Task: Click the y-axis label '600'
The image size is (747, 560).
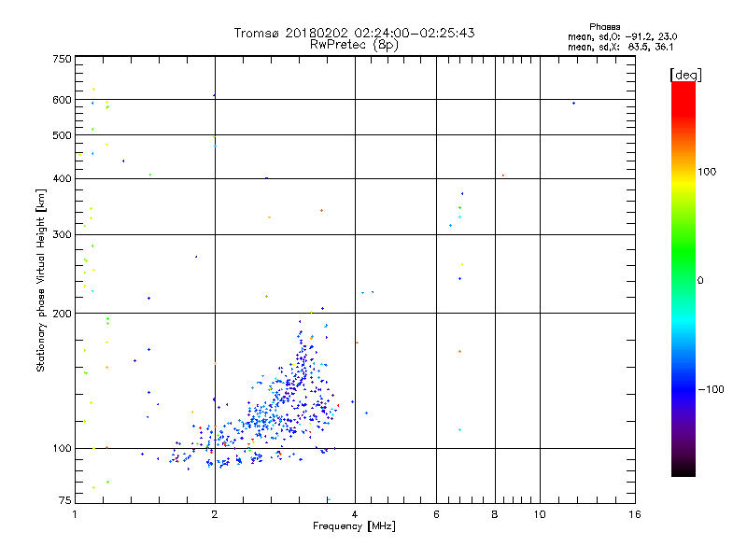Action: pos(62,100)
